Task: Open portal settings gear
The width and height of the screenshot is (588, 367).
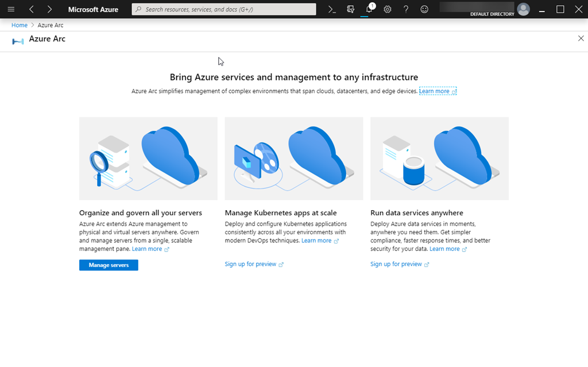Action: (388, 9)
